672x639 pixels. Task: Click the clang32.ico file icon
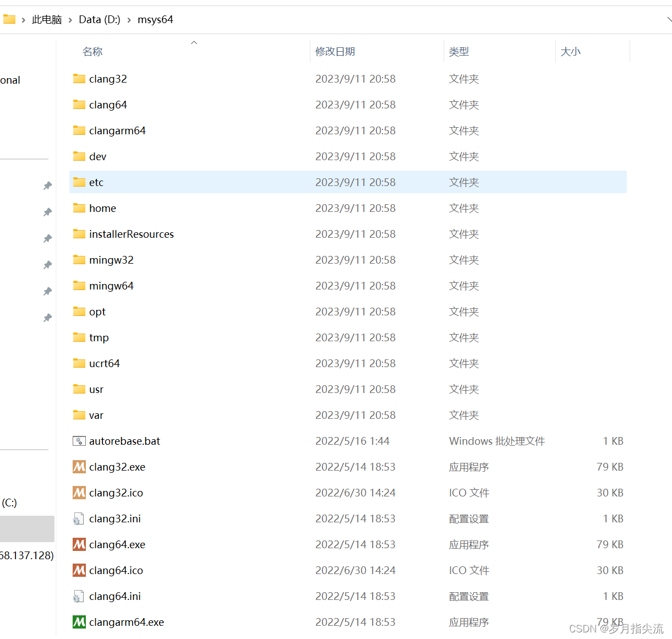[x=79, y=493]
